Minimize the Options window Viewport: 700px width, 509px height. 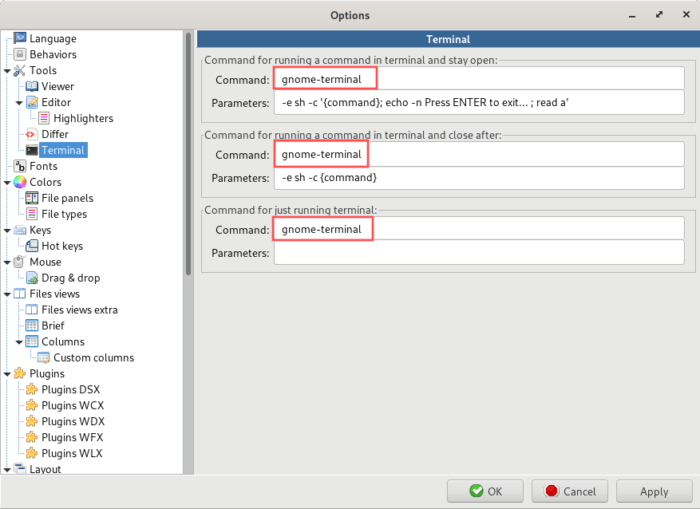point(632,15)
